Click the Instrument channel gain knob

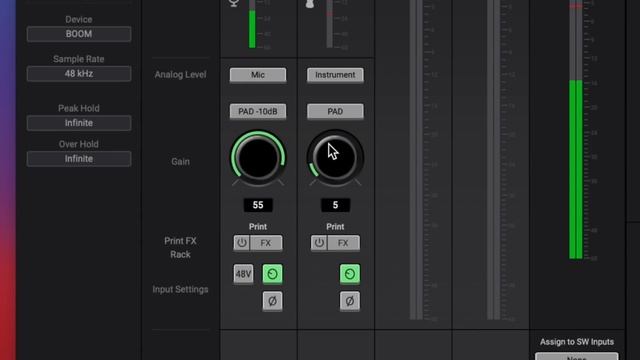(x=335, y=158)
